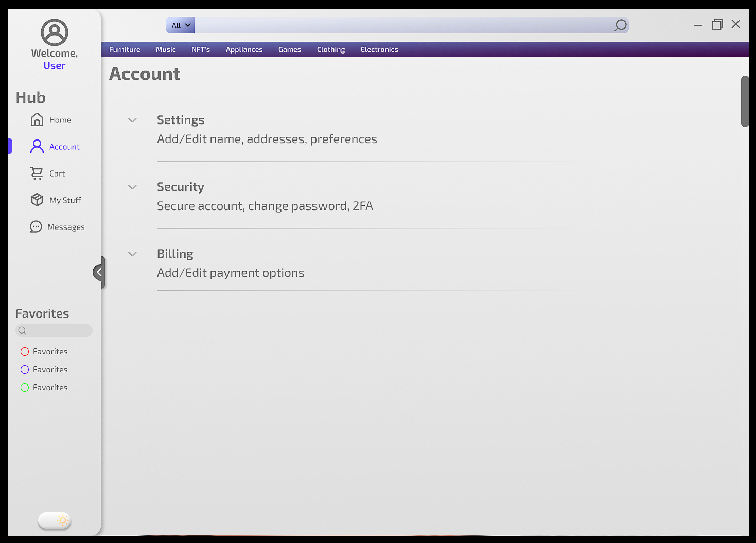Viewport: 756px width, 543px height.
Task: Collapse the sidebar with the arrow handle
Action: (x=99, y=272)
